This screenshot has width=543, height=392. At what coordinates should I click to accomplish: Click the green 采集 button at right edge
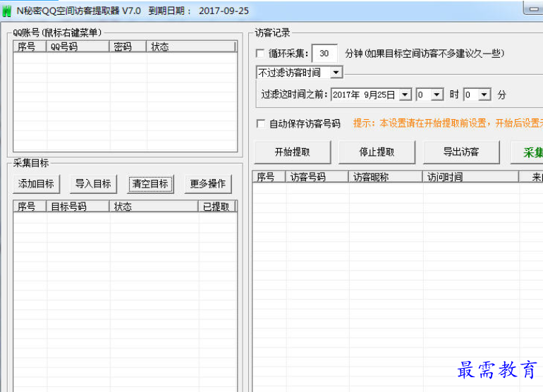point(527,152)
